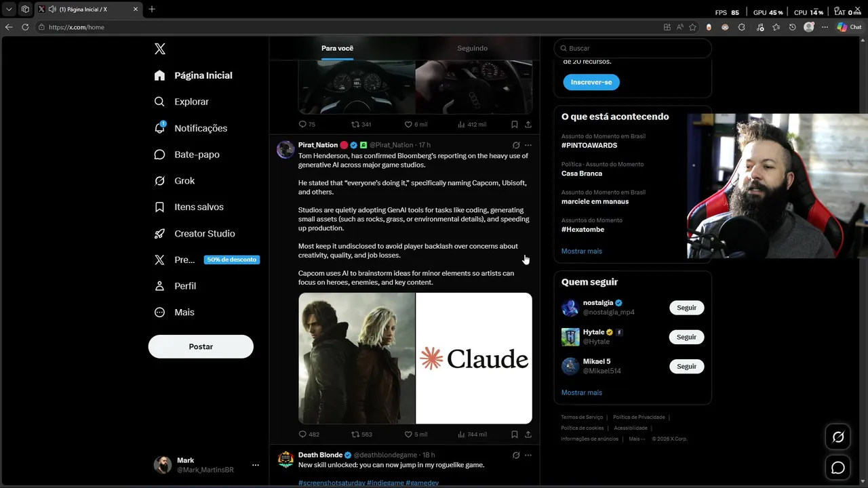The image size is (868, 488).
Task: Bookmark the Pirat_Nation post
Action: [515, 434]
